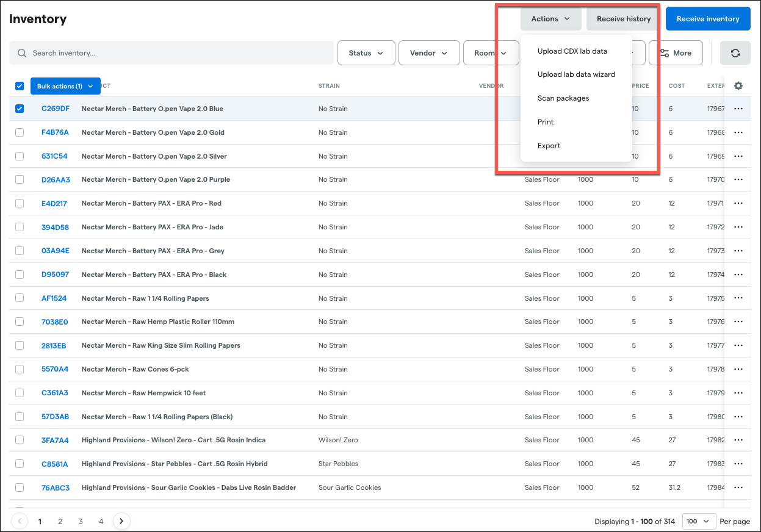This screenshot has height=532, width=761.
Task: Toggle the select-all header checkbox
Action: pyautogui.click(x=20, y=86)
